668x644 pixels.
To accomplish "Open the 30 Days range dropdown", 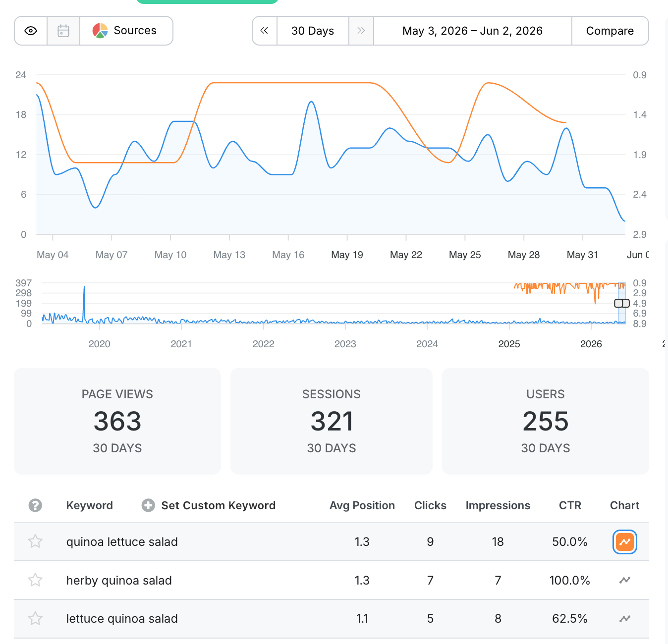I will tap(313, 31).
